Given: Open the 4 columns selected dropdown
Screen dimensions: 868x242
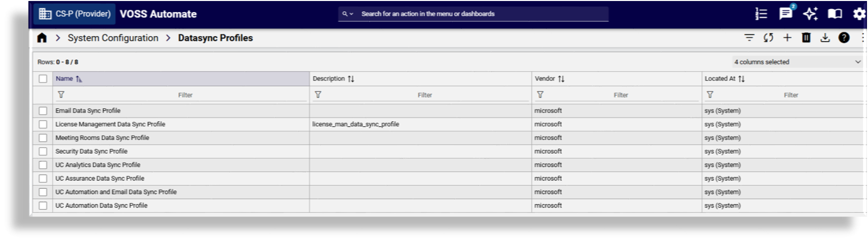Looking at the screenshot, I should [797, 62].
